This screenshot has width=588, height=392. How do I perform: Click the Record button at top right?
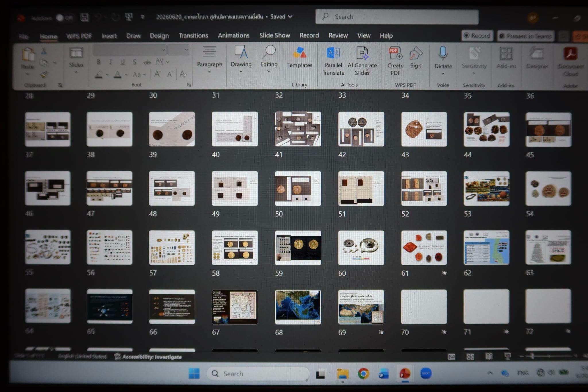tap(477, 36)
